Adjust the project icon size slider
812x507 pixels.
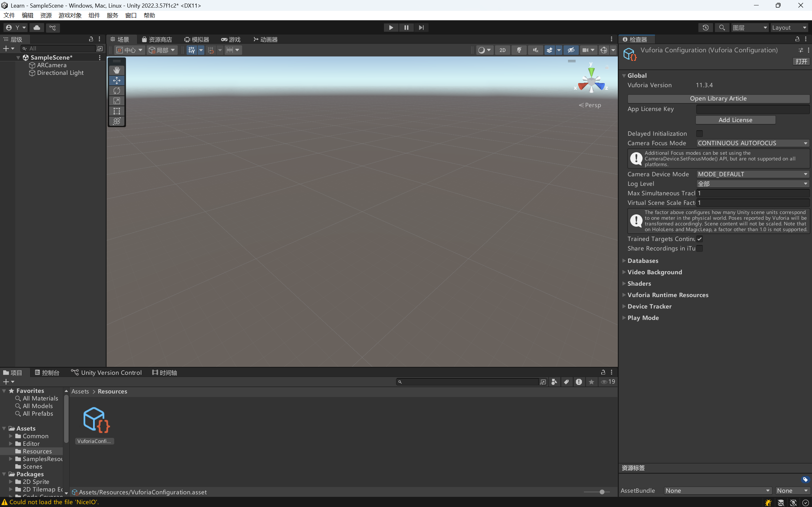pos(602,492)
